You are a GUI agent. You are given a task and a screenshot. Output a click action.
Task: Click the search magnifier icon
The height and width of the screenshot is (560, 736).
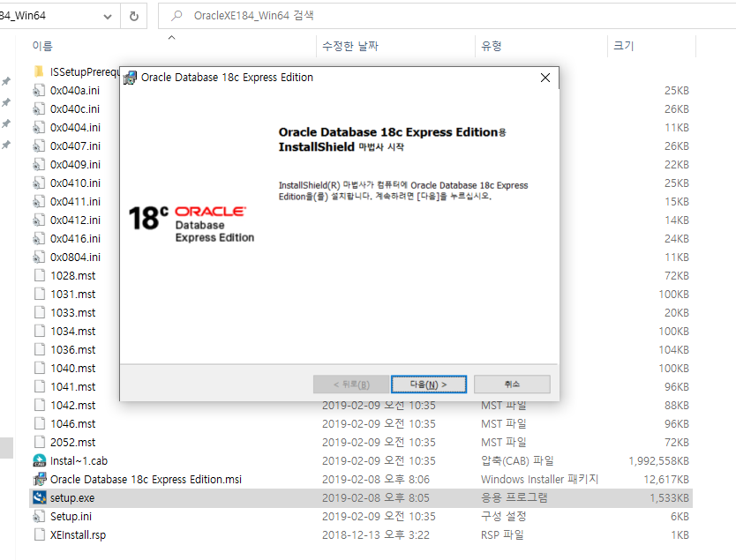[x=176, y=16]
